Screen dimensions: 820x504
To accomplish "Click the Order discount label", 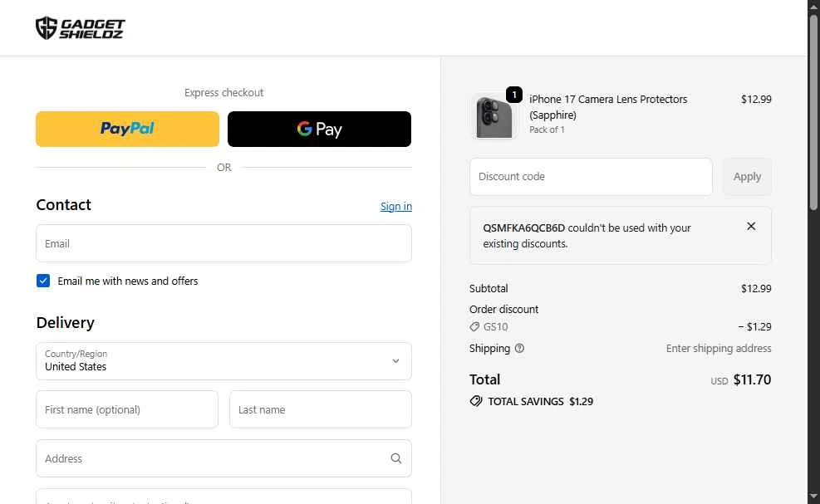I will pos(503,310).
